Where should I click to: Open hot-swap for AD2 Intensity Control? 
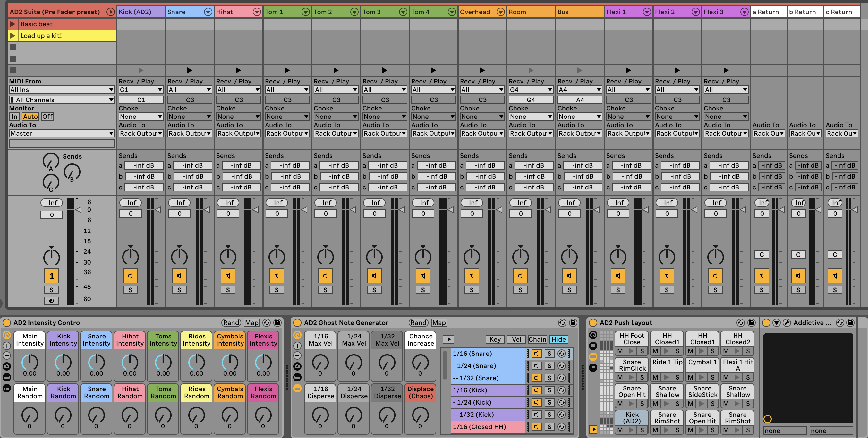pyautogui.click(x=266, y=323)
